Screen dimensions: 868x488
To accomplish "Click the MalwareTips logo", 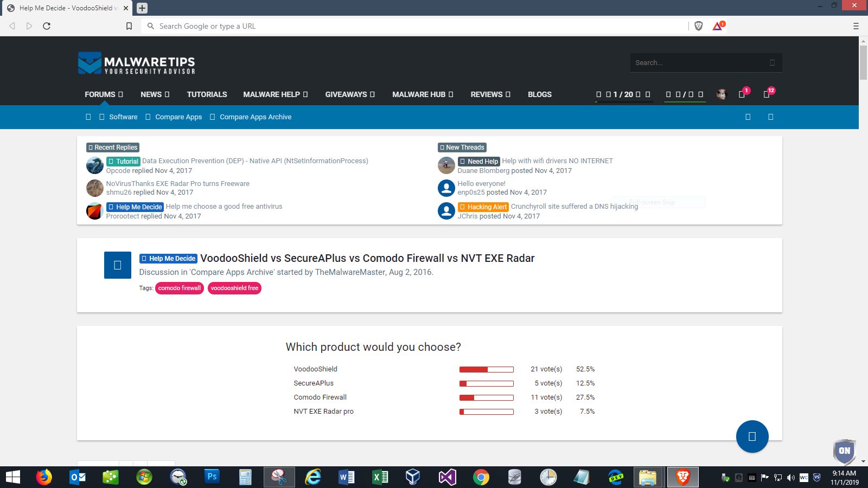I will pos(137,63).
